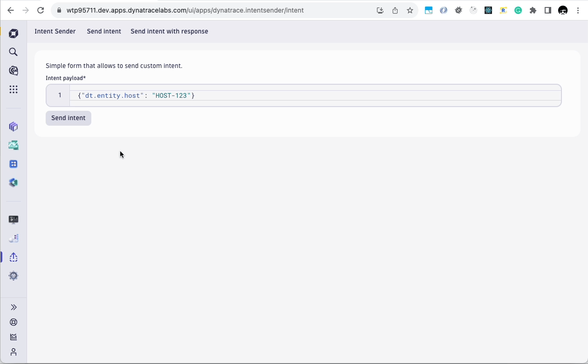Click "HOST-123" value in the payload
588x364 pixels.
(x=171, y=95)
